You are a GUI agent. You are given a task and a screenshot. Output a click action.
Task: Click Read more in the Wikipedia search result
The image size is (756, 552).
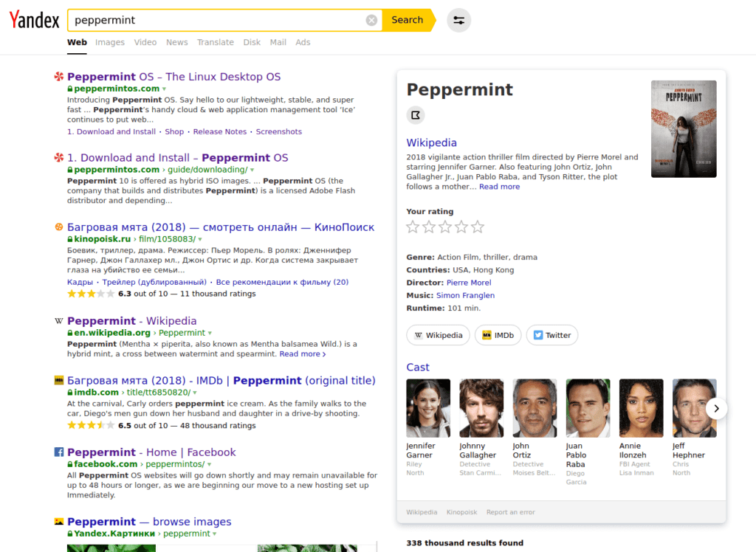pos(302,354)
